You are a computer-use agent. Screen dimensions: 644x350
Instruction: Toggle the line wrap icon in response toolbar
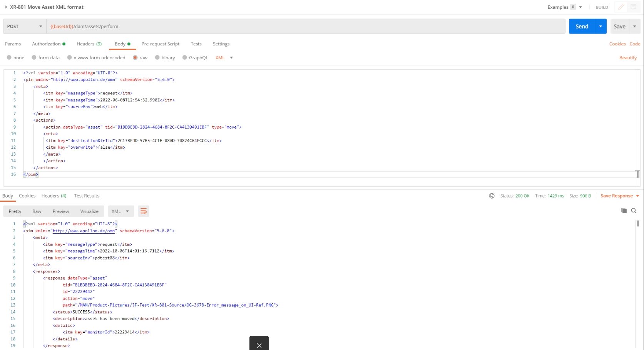tap(144, 211)
